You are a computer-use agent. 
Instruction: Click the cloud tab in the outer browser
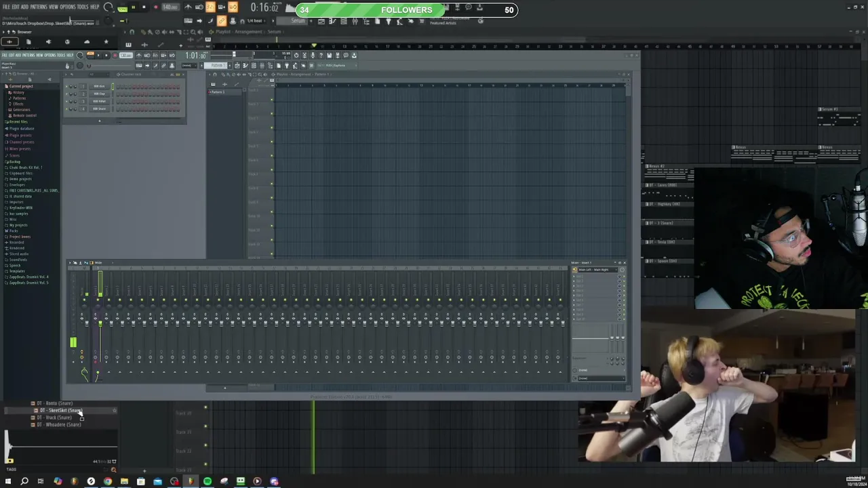coord(87,42)
